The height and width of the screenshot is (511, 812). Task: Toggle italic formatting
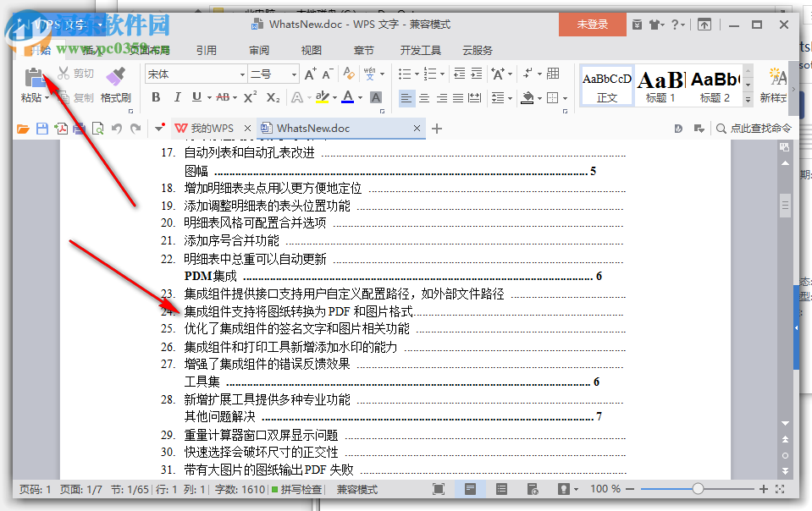tap(176, 98)
